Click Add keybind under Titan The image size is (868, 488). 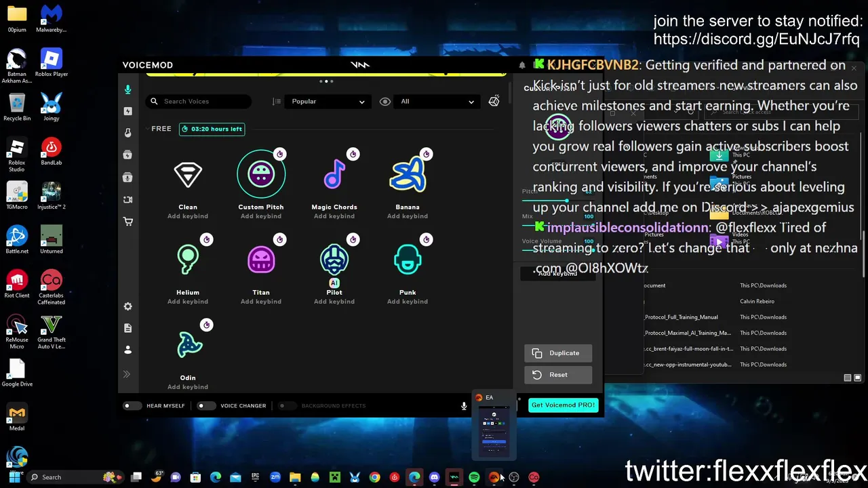click(261, 302)
